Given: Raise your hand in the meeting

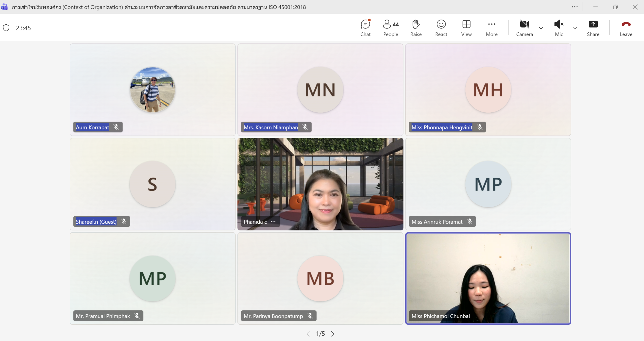Looking at the screenshot, I should pyautogui.click(x=416, y=28).
